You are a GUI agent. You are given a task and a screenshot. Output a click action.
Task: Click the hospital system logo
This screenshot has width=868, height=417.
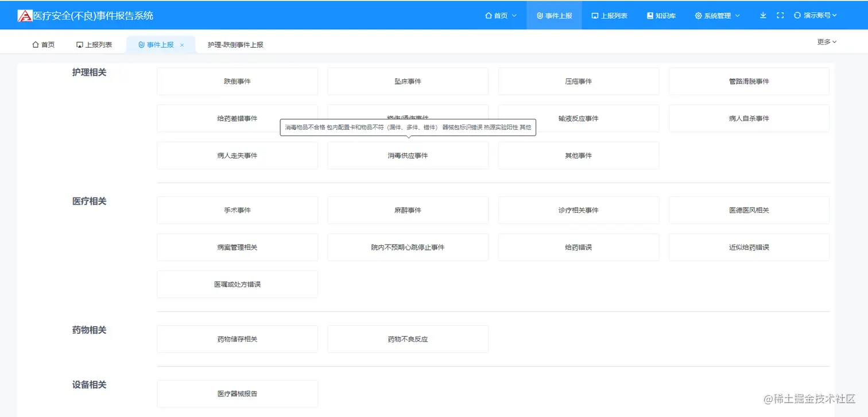pos(24,14)
